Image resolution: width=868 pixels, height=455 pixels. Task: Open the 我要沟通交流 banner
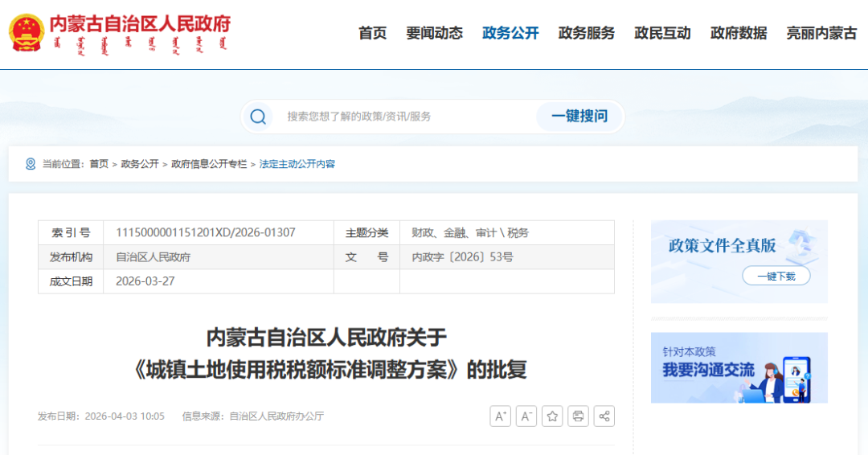point(739,367)
